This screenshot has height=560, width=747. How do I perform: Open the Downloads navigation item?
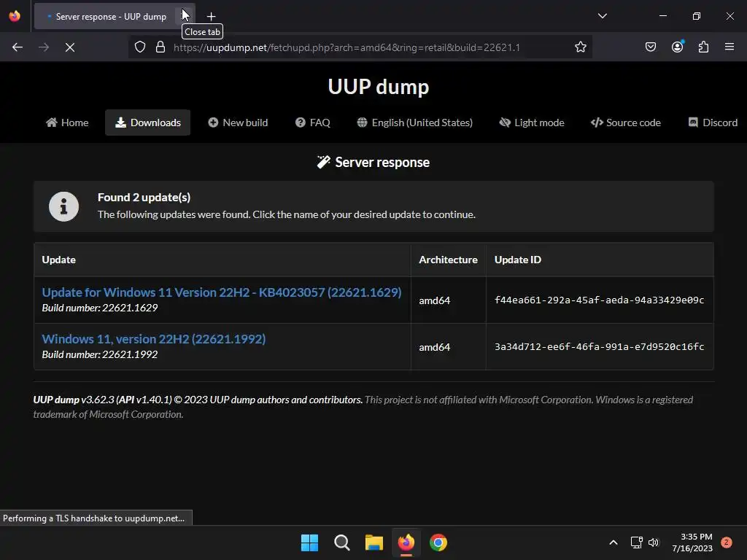point(147,122)
